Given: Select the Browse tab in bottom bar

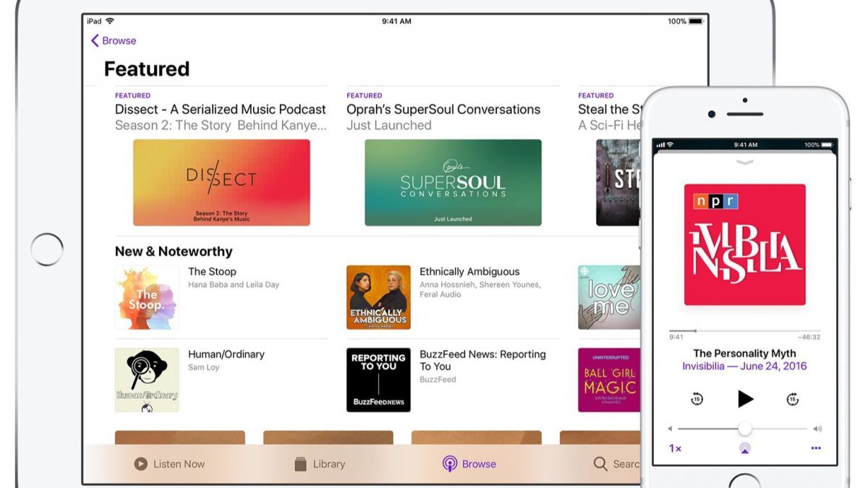Looking at the screenshot, I should tap(469, 464).
